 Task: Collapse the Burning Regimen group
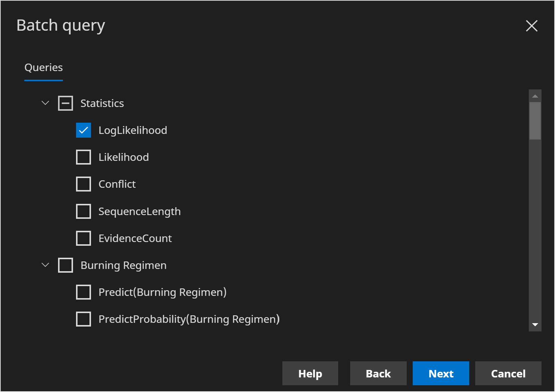coord(45,265)
